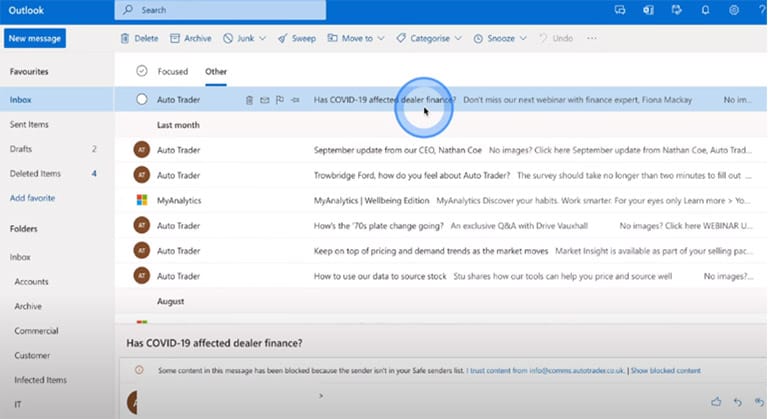Open Sent Items folder
768x419 pixels.
(57, 124)
